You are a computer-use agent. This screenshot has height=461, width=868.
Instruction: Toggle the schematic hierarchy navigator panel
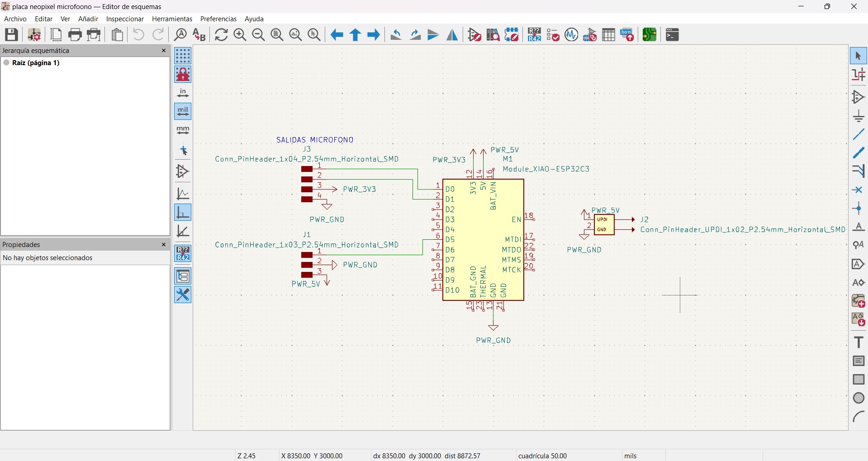pos(183,276)
